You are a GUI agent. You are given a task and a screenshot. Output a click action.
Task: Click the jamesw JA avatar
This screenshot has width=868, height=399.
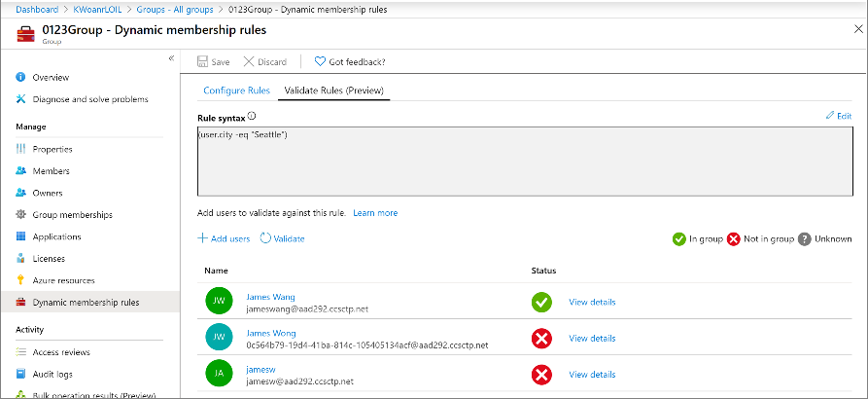click(220, 373)
